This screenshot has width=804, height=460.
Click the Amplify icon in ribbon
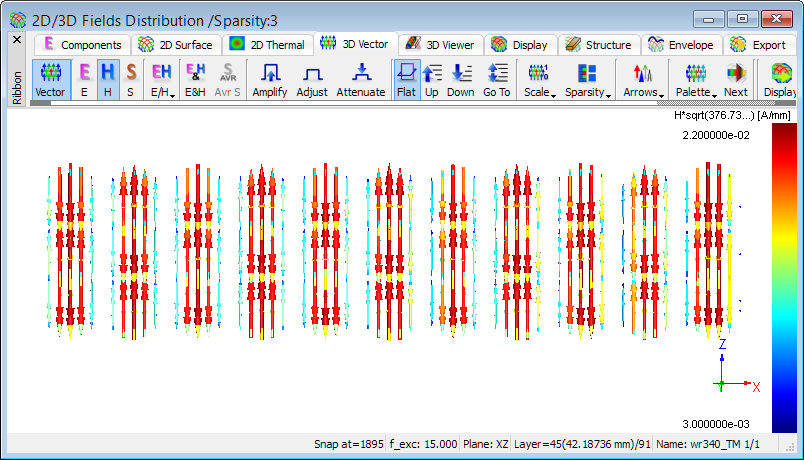(269, 80)
